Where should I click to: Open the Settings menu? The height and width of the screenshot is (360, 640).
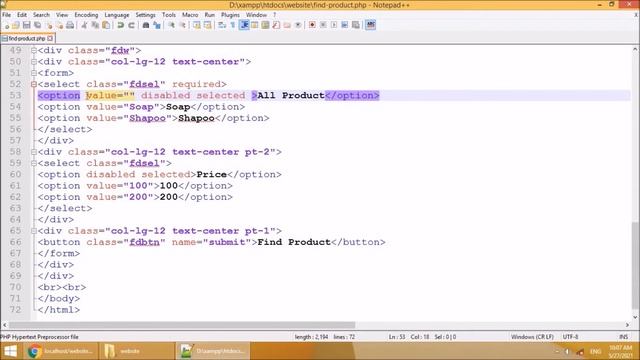145,15
